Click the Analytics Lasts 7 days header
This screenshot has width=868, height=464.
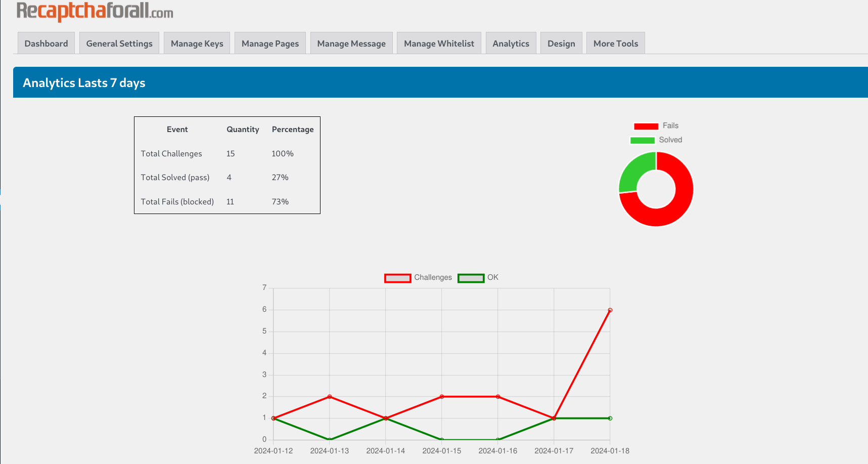83,82
